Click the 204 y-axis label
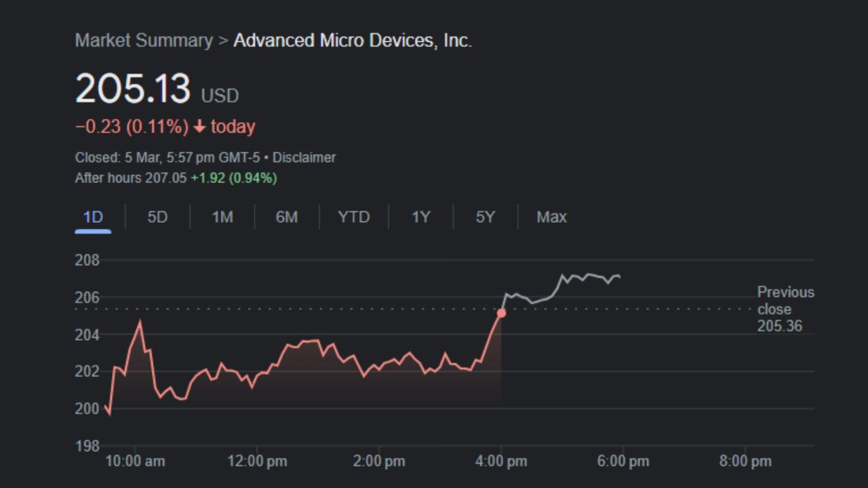This screenshot has height=488, width=868. tap(87, 335)
